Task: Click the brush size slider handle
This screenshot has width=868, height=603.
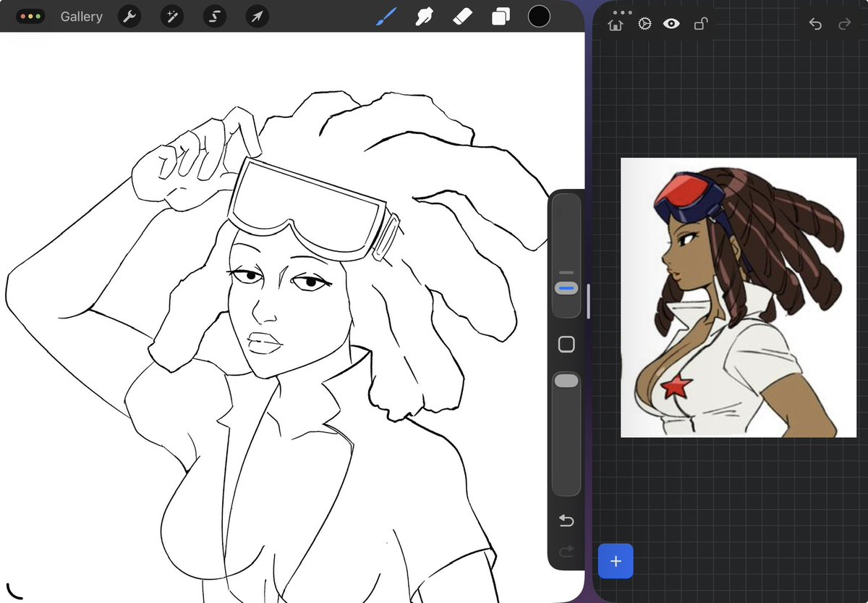Action: pyautogui.click(x=566, y=288)
